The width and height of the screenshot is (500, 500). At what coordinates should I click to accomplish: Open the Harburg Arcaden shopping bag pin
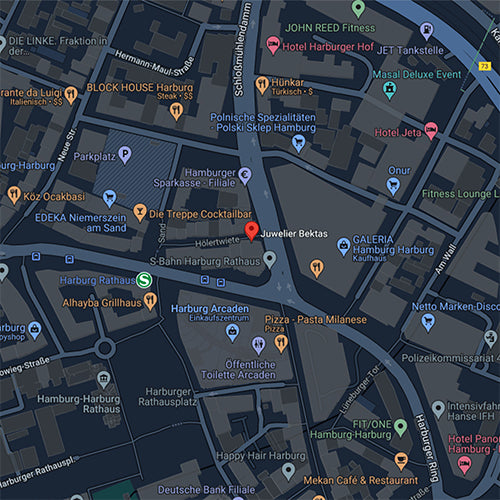[x=232, y=333]
